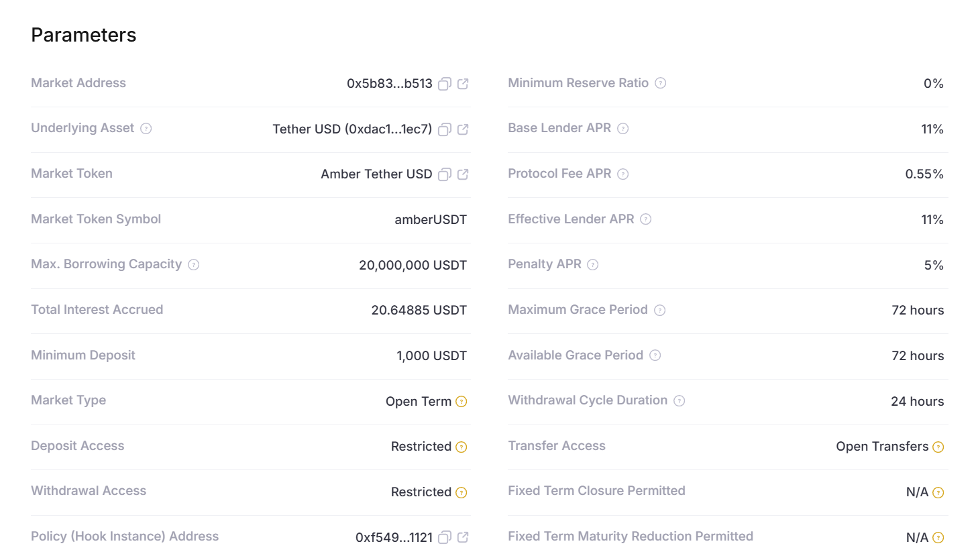This screenshot has width=980, height=560.
Task: Copy the Underlying Asset address
Action: click(444, 129)
